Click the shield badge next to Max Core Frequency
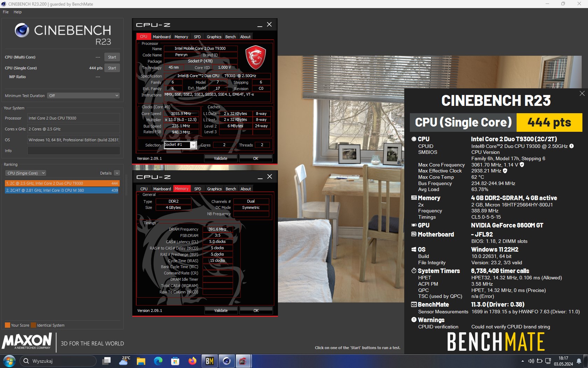The width and height of the screenshot is (588, 368). tap(522, 165)
